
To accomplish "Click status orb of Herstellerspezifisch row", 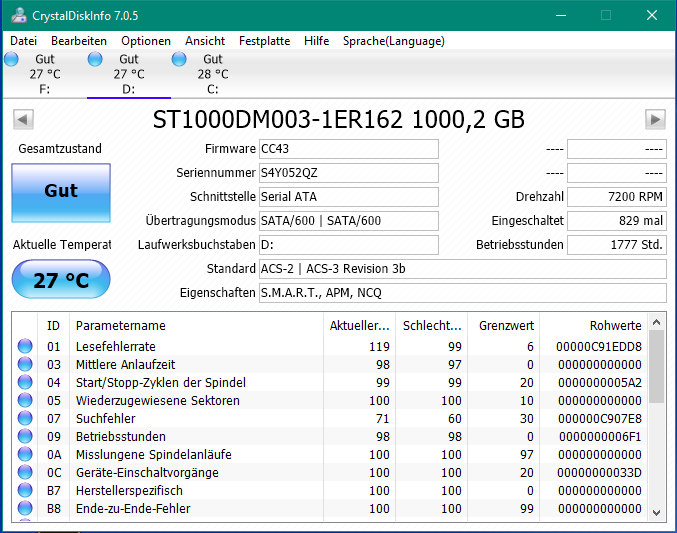I will click(25, 490).
